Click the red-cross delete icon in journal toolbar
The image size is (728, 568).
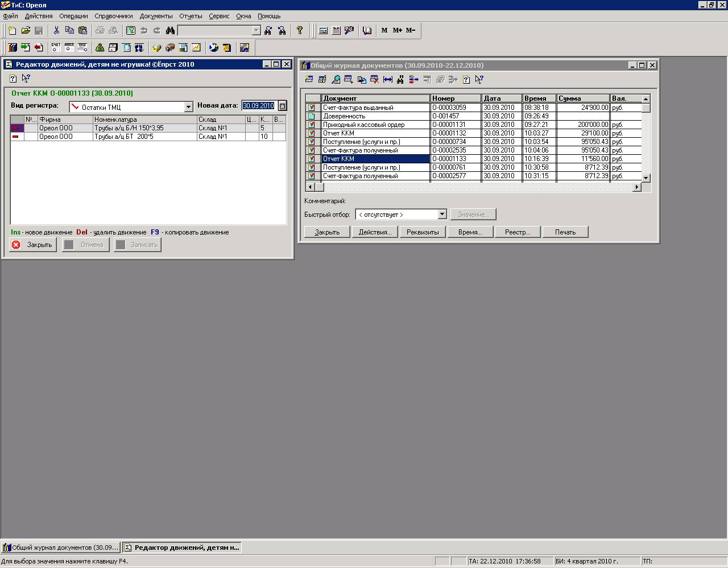(x=374, y=80)
